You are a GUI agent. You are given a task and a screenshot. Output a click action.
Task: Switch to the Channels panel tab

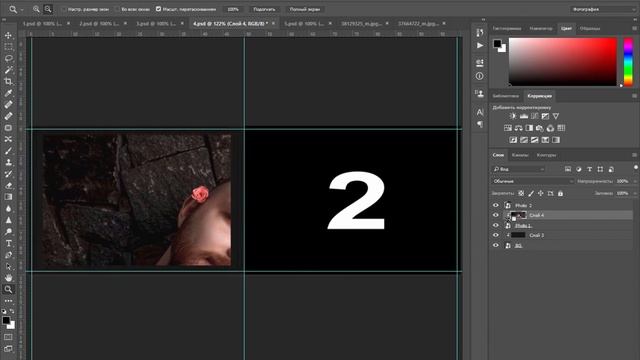coord(520,155)
